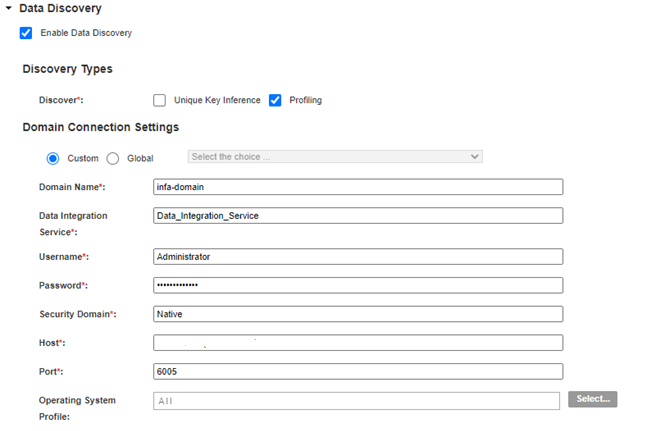Collapse the Data Discovery section

point(8,8)
